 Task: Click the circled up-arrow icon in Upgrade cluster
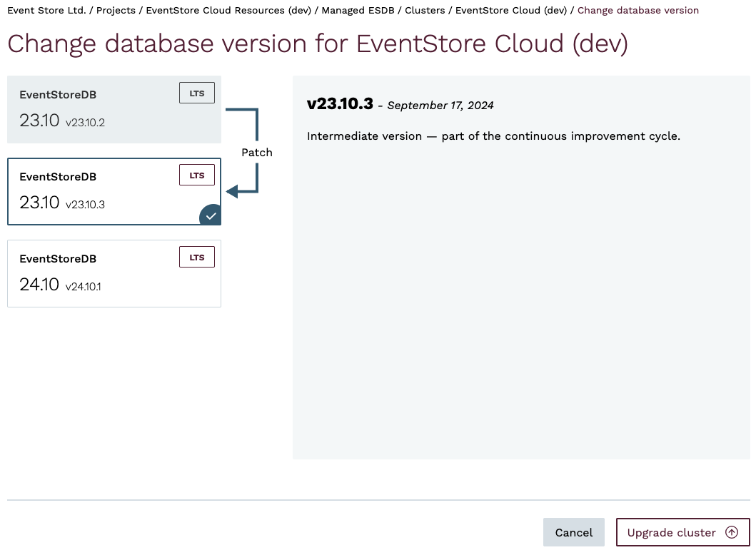(x=731, y=533)
